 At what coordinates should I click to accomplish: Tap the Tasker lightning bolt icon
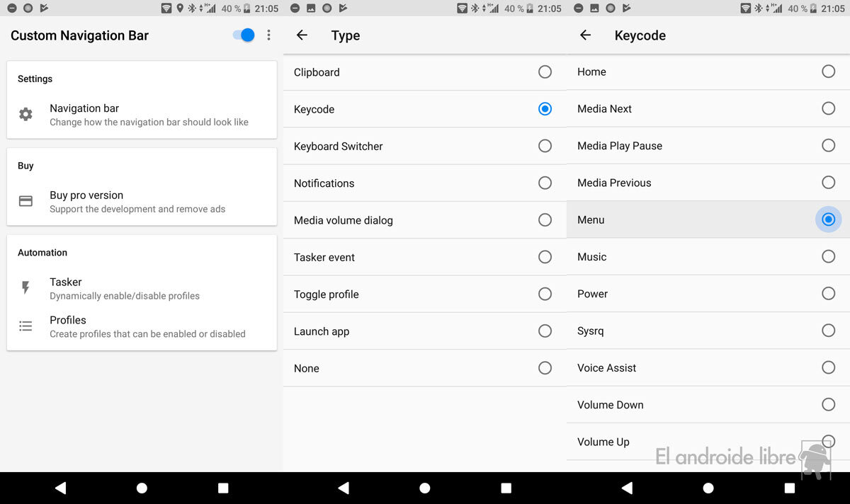click(x=25, y=288)
